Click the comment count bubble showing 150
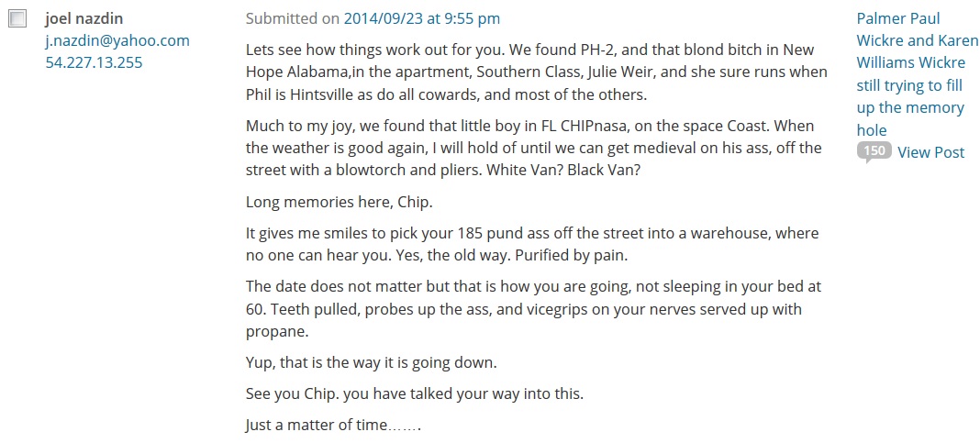This screenshot has width=980, height=443. pos(874,151)
